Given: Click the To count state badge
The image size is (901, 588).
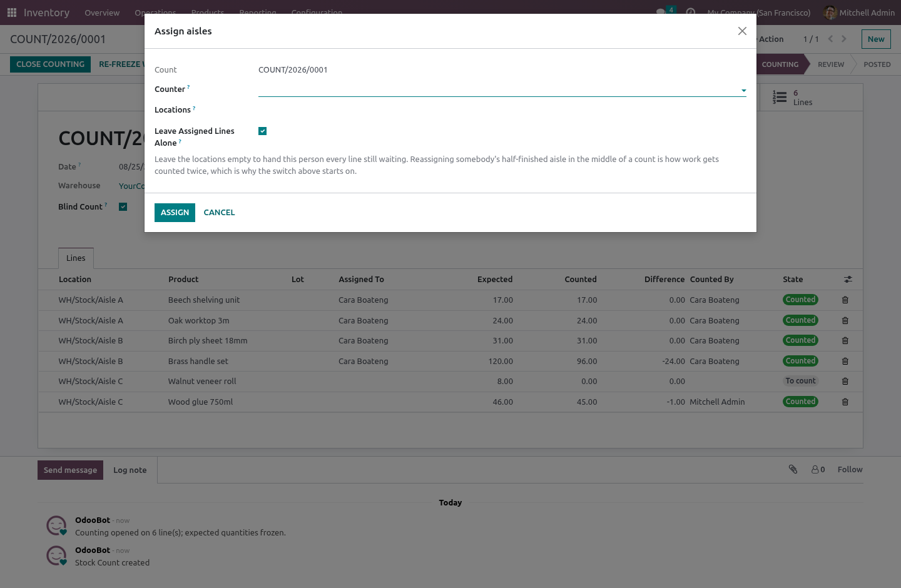Looking at the screenshot, I should pyautogui.click(x=800, y=381).
